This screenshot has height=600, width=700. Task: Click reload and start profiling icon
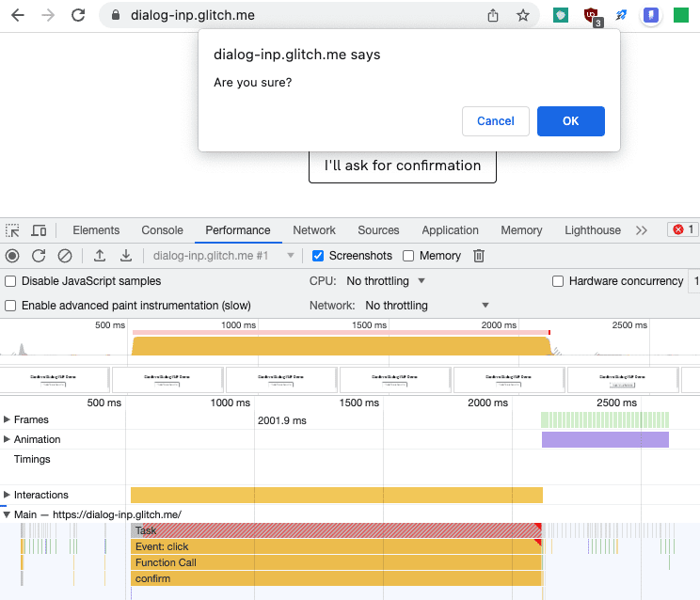tap(39, 256)
